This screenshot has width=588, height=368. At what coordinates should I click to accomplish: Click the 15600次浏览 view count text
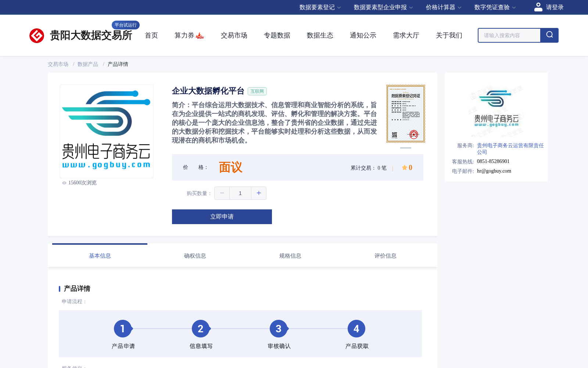82,183
